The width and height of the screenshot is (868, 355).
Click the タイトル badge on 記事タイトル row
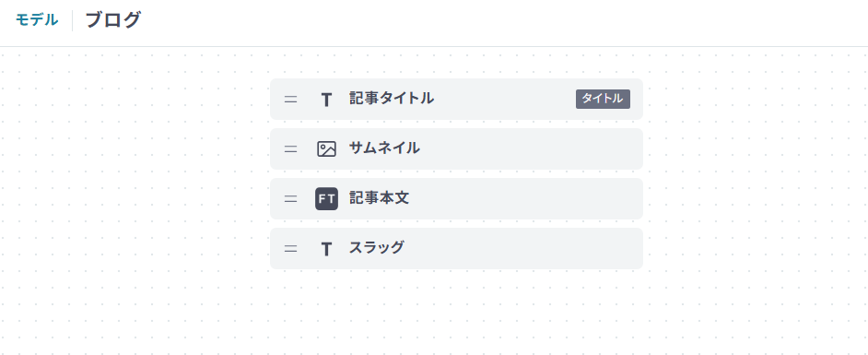pos(603,100)
